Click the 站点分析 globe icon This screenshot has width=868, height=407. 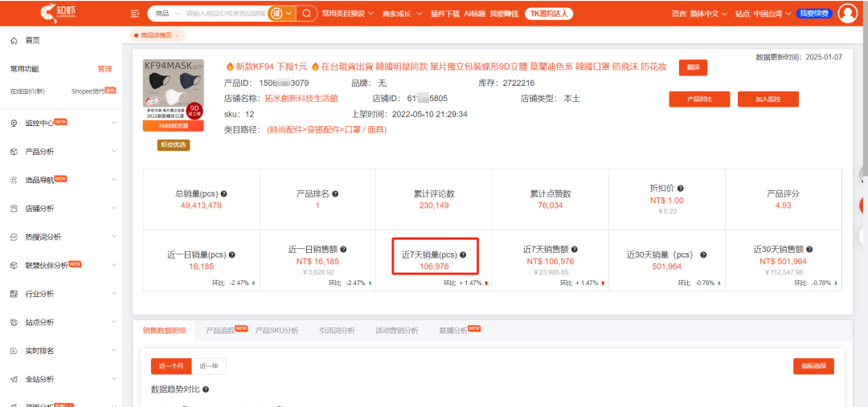tap(14, 323)
